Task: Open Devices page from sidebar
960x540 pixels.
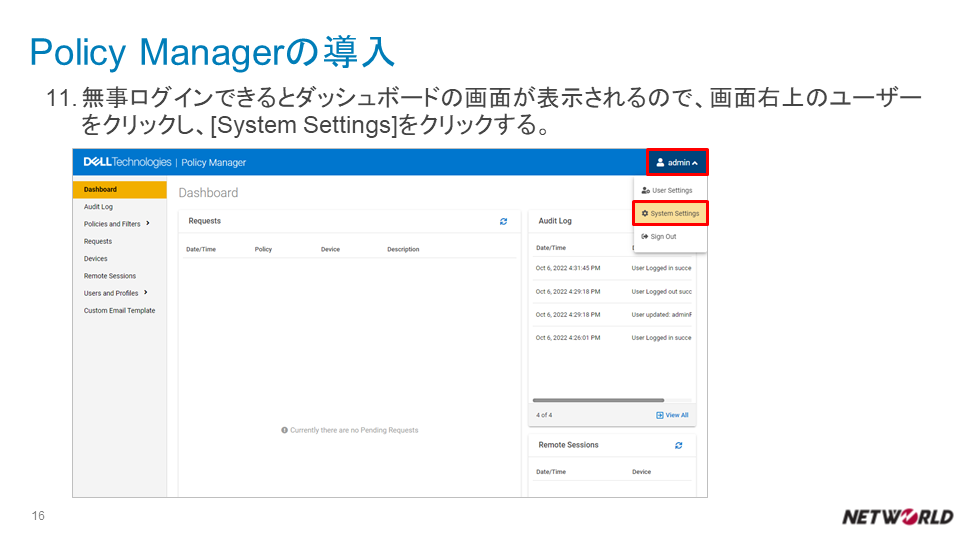Action: click(96, 258)
